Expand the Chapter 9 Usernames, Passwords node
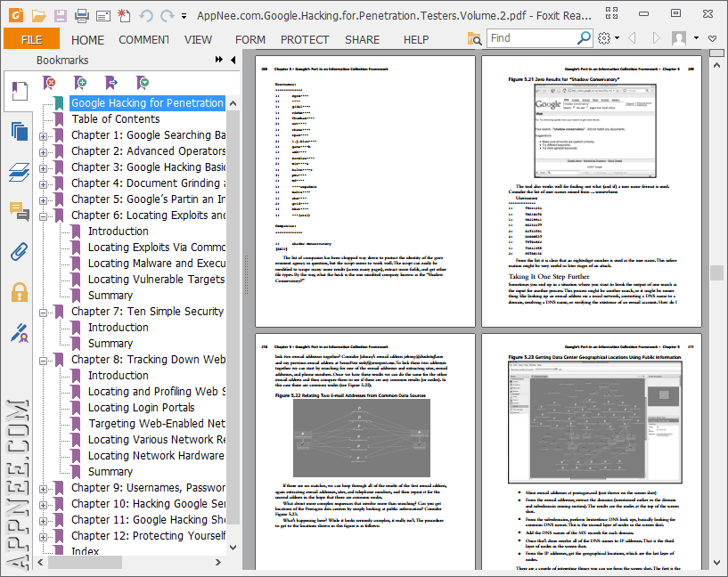Viewport: 728px width, 577px height. pyautogui.click(x=43, y=489)
